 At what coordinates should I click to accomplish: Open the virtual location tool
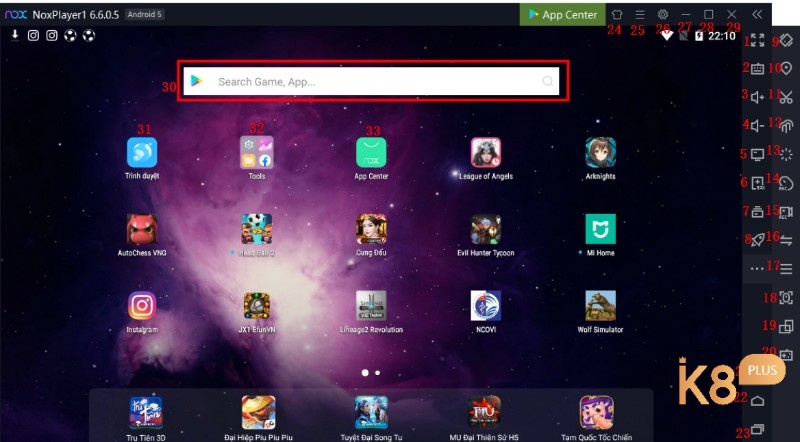786,68
